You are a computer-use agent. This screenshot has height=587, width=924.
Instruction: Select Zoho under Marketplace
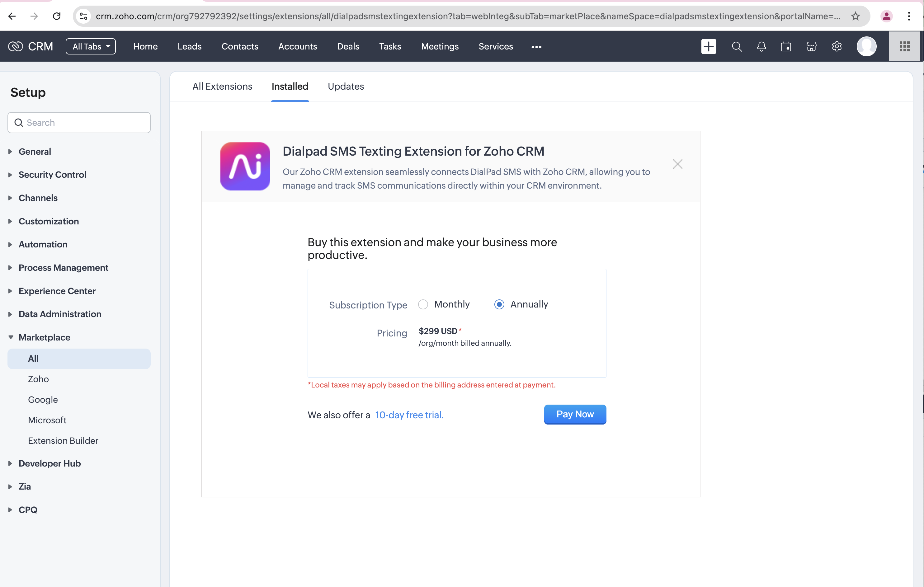pos(38,379)
